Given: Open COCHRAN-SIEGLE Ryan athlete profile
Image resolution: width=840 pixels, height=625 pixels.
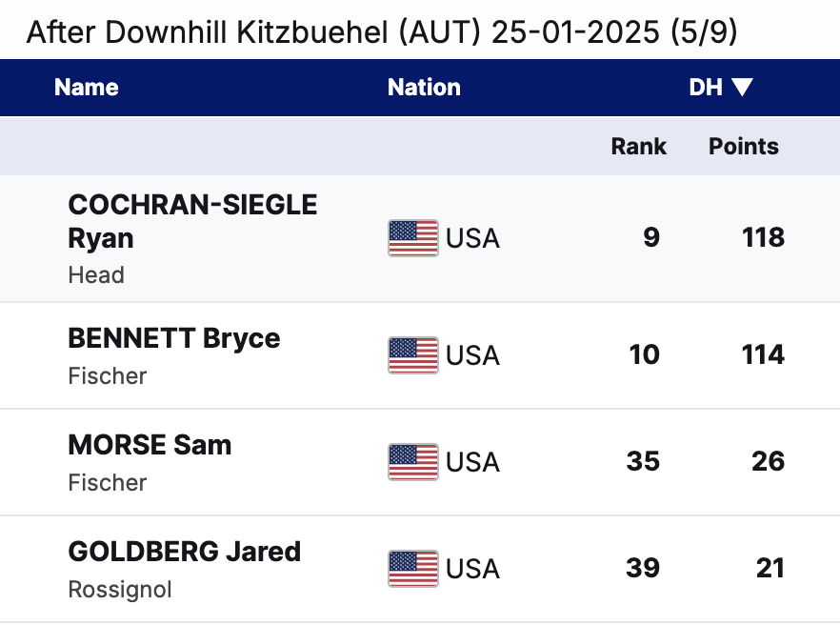Looking at the screenshot, I should [x=192, y=221].
